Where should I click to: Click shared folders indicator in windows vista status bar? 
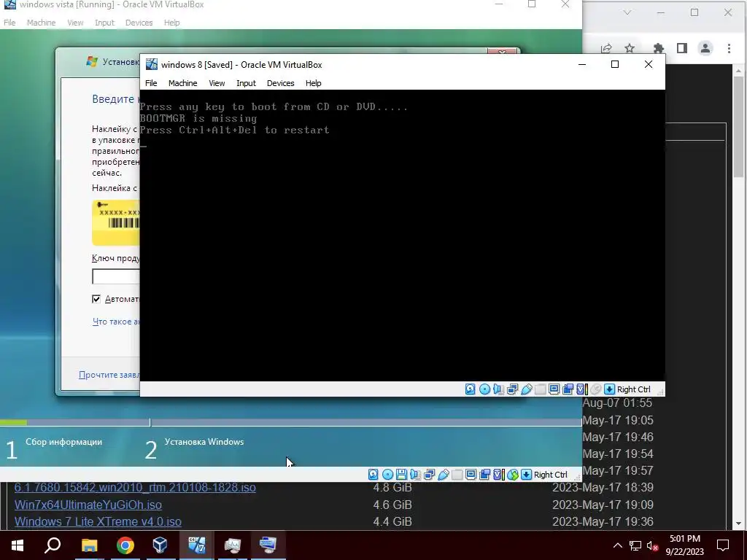click(x=457, y=474)
